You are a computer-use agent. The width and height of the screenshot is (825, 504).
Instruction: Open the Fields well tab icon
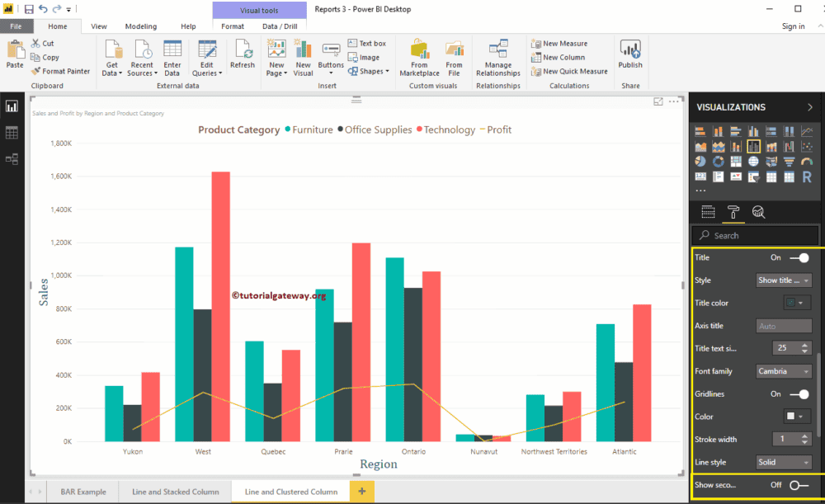click(x=708, y=212)
